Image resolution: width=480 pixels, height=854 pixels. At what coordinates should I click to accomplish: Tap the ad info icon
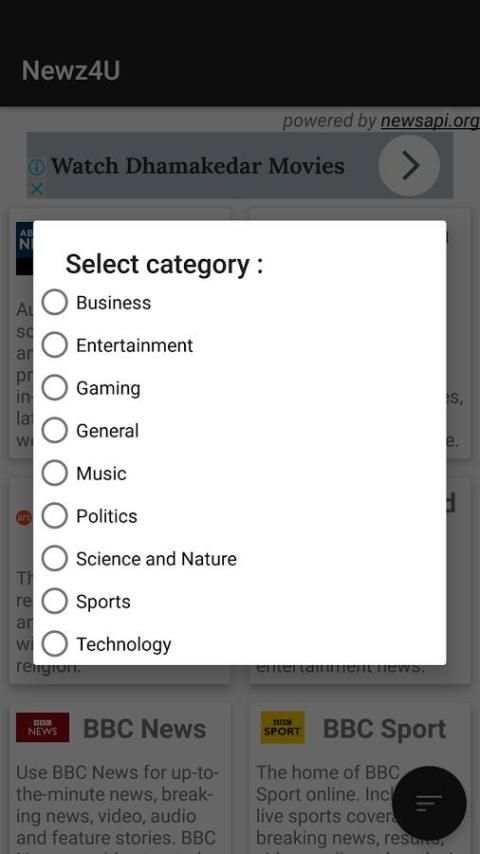coord(37,167)
